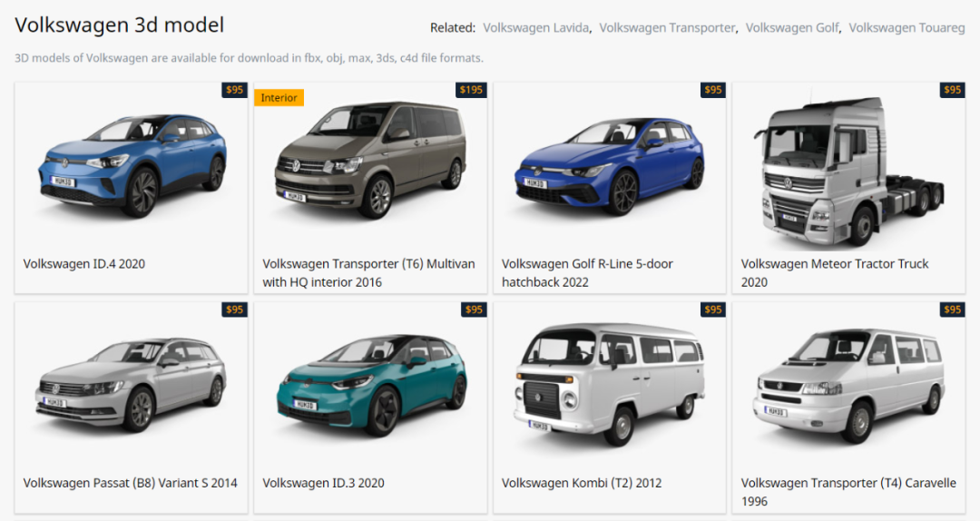The height and width of the screenshot is (521, 980).
Task: Click the $95 tag on Meteor Truck
Action: pos(952,90)
